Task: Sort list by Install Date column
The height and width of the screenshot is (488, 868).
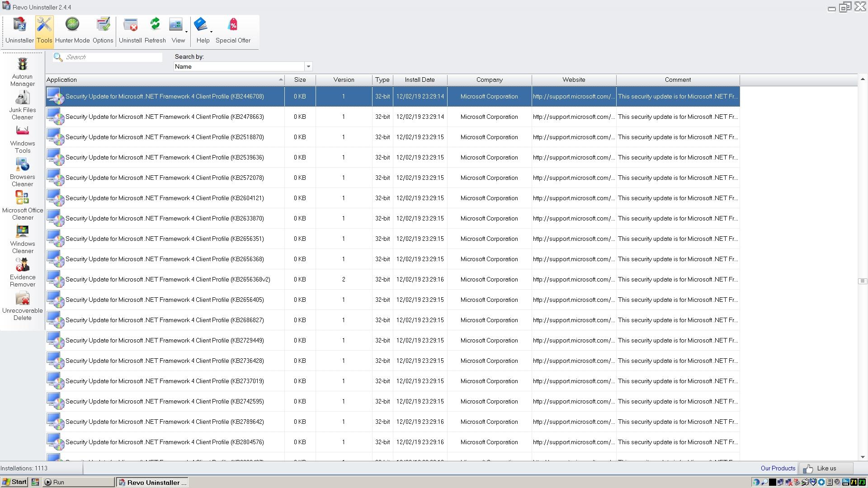Action: pos(420,80)
